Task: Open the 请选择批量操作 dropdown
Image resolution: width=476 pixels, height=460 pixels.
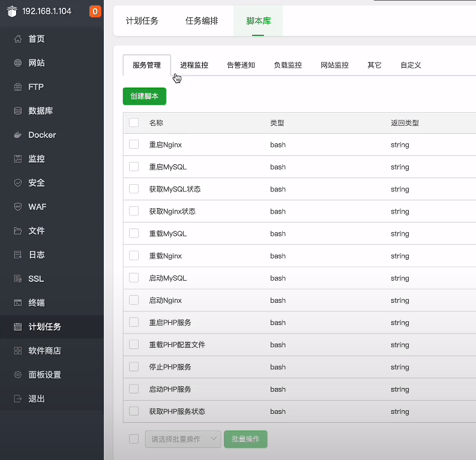Action: click(x=183, y=439)
